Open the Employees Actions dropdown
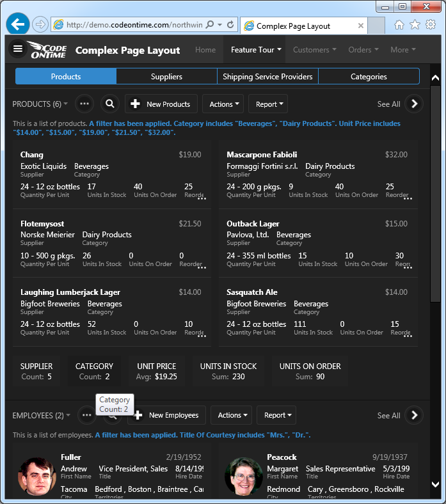The height and width of the screenshot is (504, 446). pyautogui.click(x=231, y=415)
